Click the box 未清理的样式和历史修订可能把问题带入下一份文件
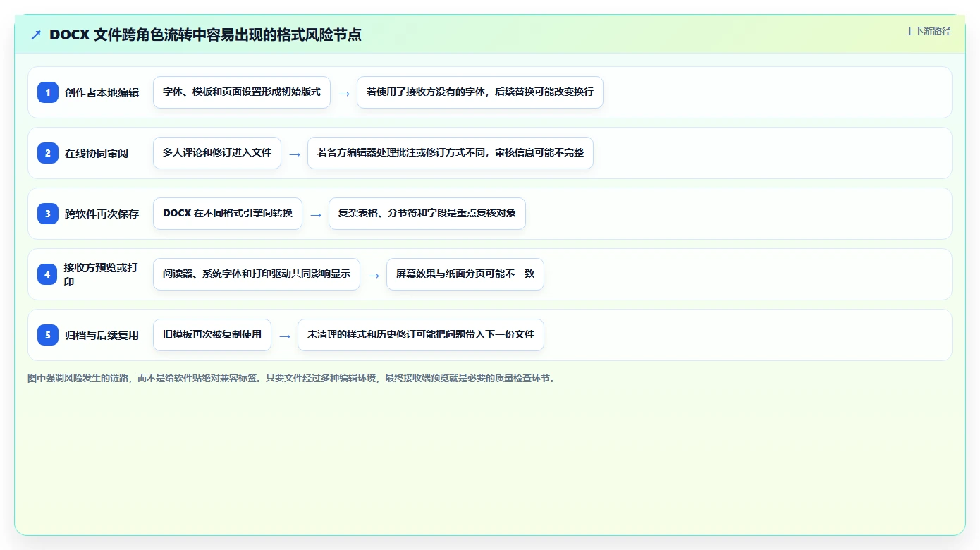Screen dimensions: 980x550 coord(421,335)
